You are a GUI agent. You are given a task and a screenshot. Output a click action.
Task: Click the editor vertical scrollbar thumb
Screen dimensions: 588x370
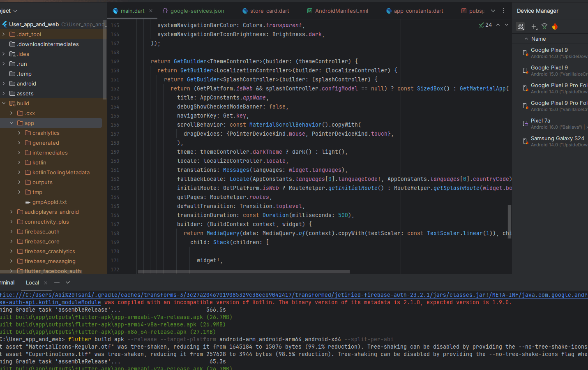coord(510,222)
